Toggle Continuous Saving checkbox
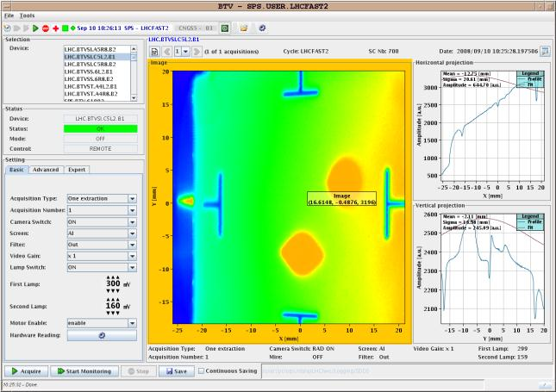The image size is (556, 392). 202,370
